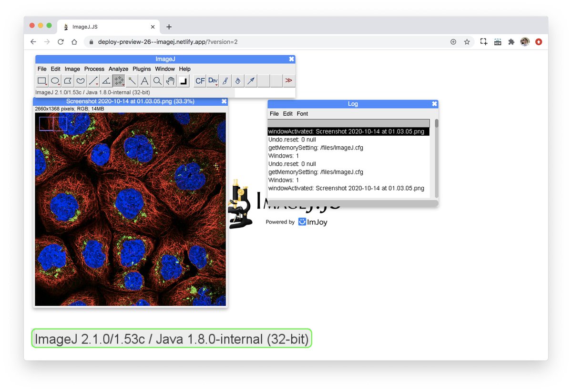Open the Dev developer menu tool
Screen dimensions: 572x392
click(213, 81)
